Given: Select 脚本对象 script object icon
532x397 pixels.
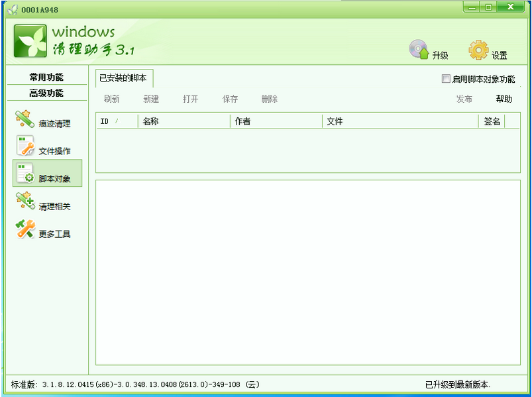Looking at the screenshot, I should (25, 173).
